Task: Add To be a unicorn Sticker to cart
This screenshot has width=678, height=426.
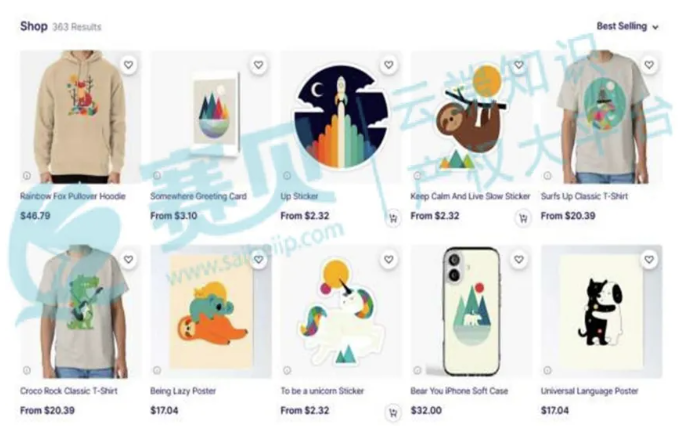Action: pos(393,413)
